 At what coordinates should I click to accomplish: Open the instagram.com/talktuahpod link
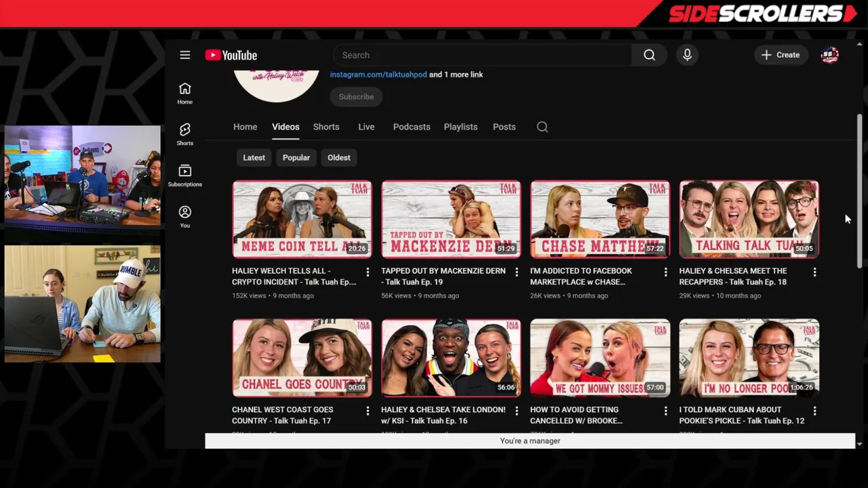(x=378, y=75)
